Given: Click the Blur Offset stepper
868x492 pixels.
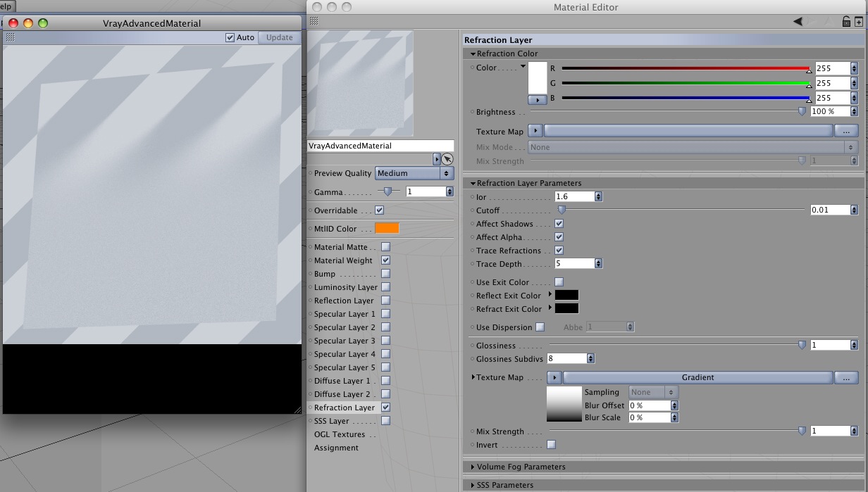Looking at the screenshot, I should pyautogui.click(x=674, y=406).
